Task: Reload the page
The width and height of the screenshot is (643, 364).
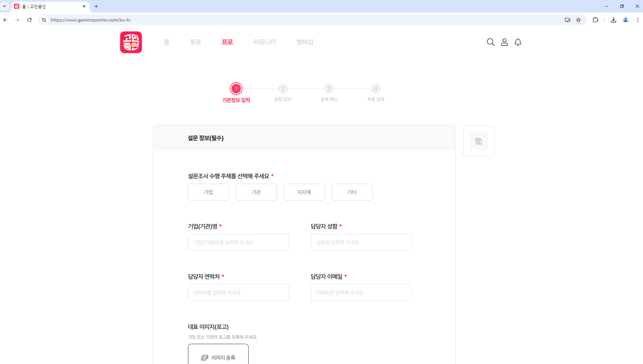Action: [x=29, y=20]
